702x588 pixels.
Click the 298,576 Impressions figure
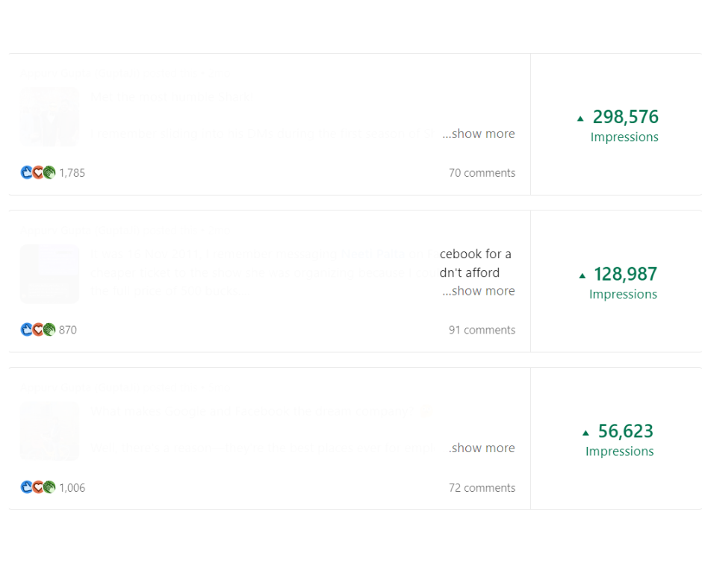coord(625,117)
